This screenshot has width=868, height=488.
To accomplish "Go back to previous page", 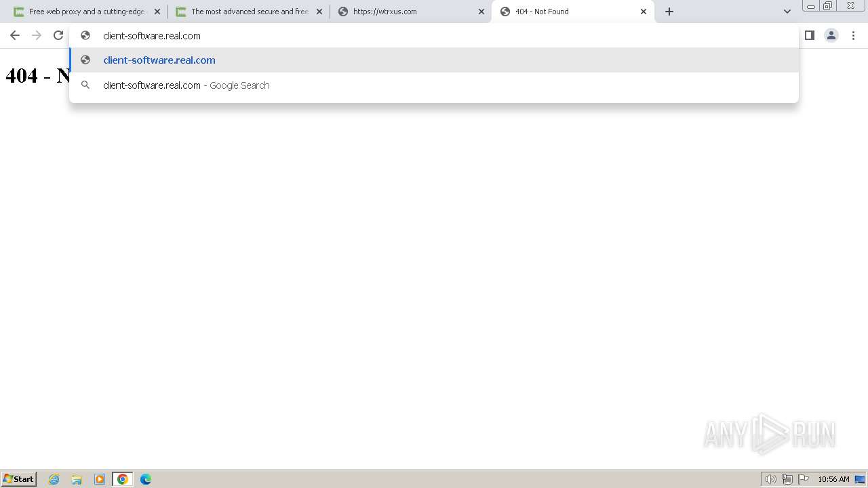I will [15, 35].
